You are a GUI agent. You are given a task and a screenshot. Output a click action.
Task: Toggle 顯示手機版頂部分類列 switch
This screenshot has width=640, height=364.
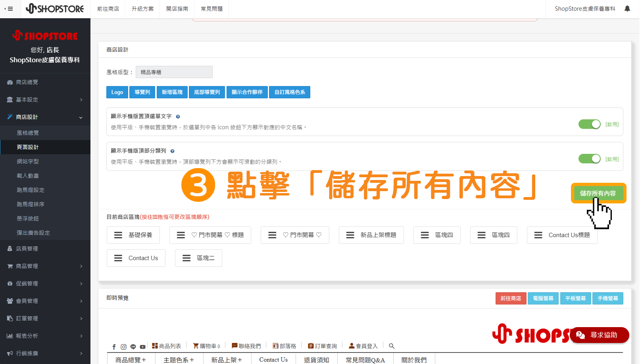590,159
